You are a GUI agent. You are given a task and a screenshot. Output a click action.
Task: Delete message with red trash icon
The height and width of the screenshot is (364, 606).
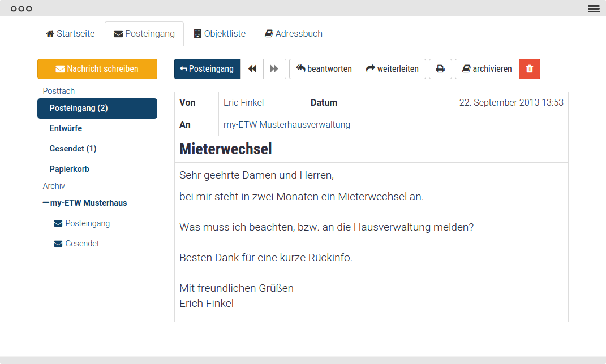[x=530, y=69]
